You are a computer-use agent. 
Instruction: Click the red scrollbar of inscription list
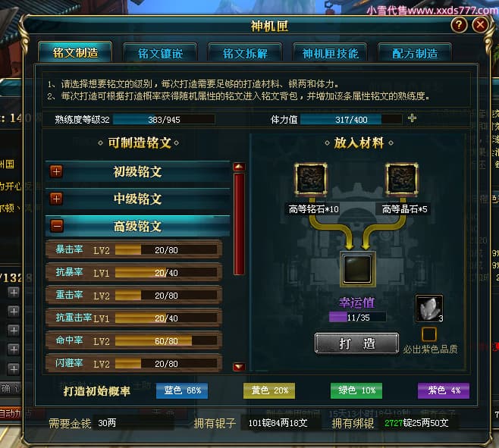(239, 224)
